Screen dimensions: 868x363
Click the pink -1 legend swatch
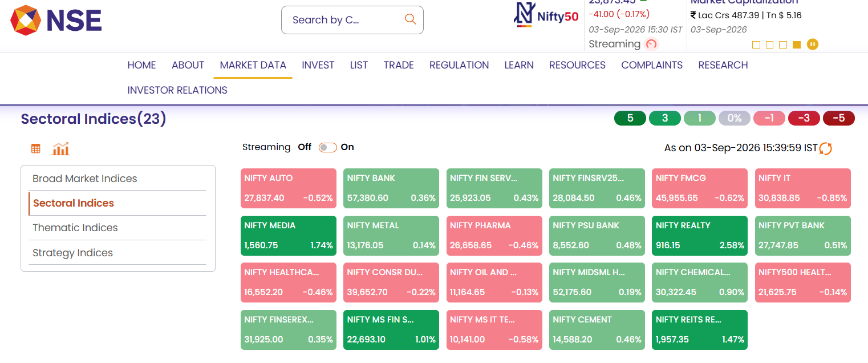tap(769, 118)
